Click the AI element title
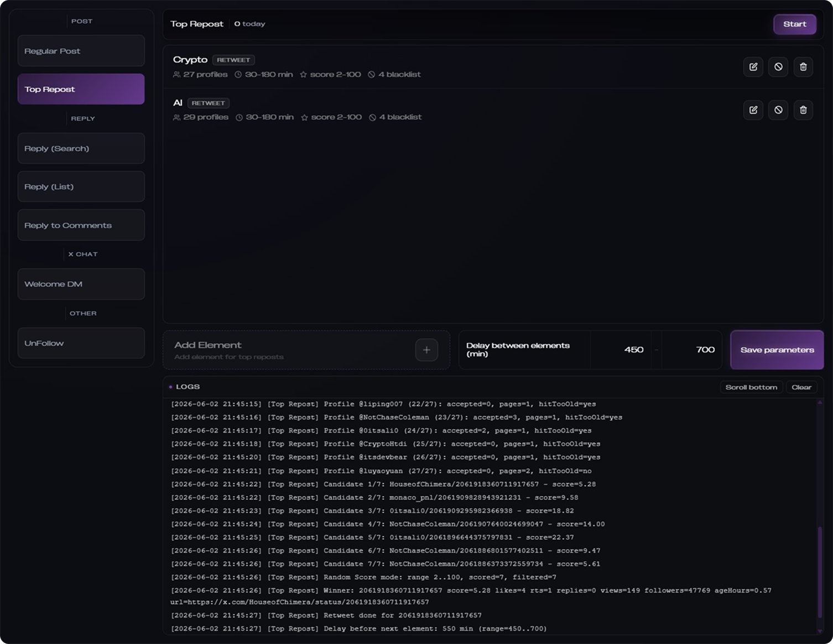The width and height of the screenshot is (833, 644). [x=178, y=103]
